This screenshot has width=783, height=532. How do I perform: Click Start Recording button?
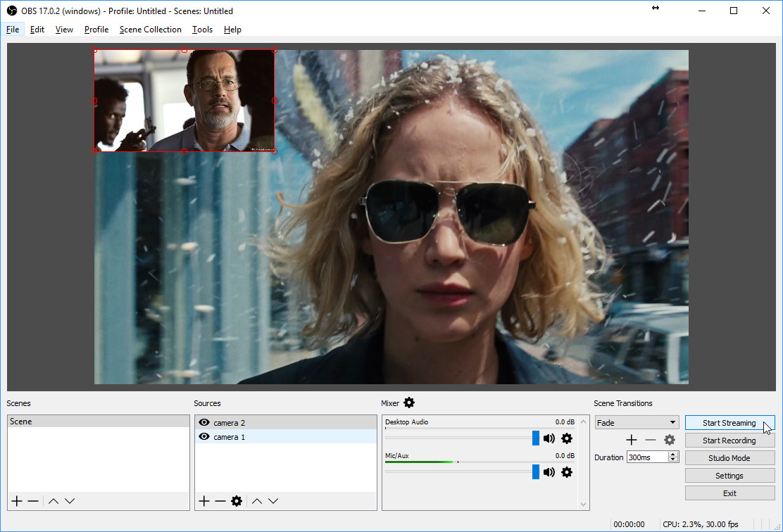click(x=729, y=441)
